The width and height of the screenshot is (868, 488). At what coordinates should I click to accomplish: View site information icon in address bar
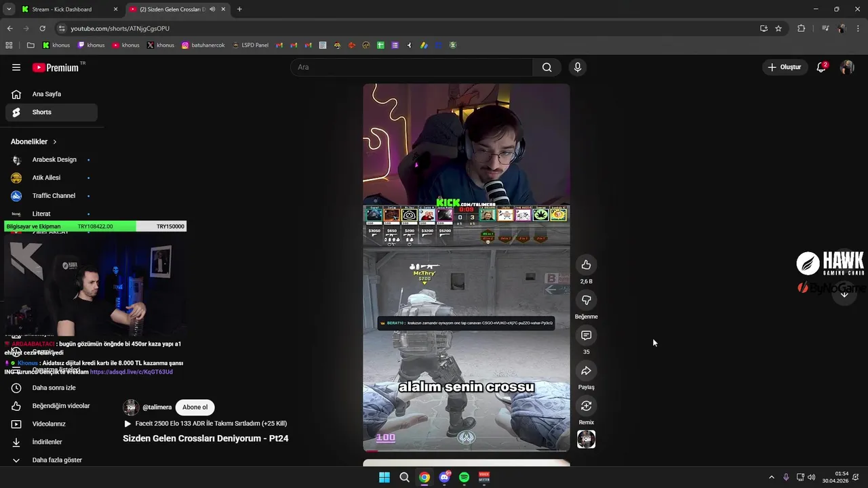pos(62,28)
